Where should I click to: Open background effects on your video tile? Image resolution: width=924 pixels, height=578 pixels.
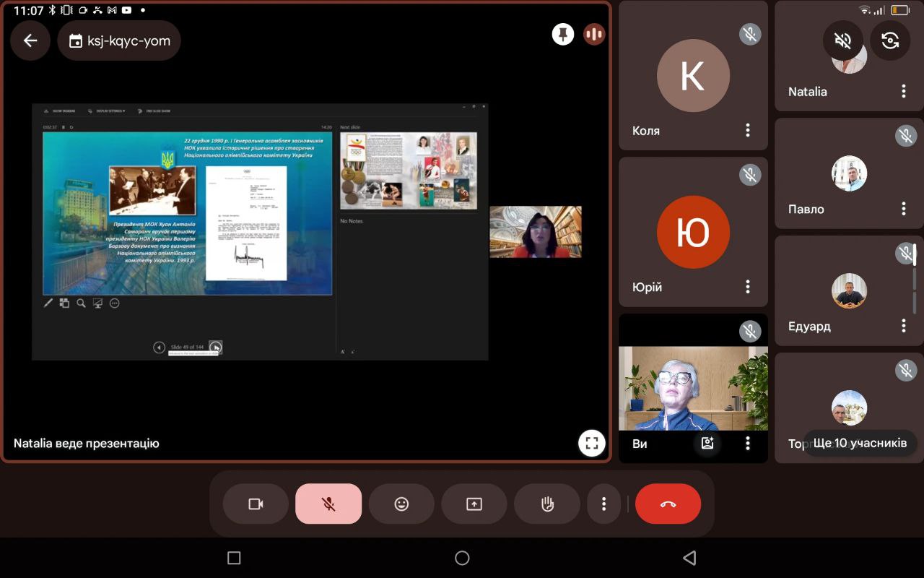click(707, 443)
